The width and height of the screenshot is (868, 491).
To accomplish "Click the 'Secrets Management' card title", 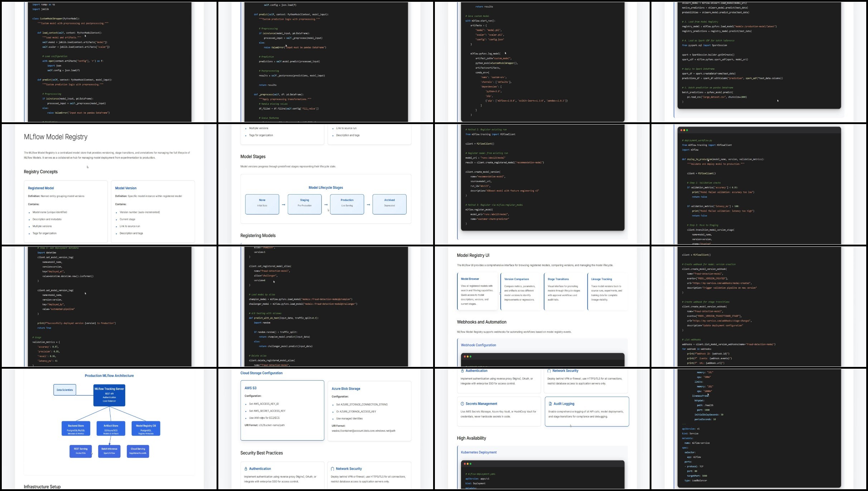I will (481, 404).
